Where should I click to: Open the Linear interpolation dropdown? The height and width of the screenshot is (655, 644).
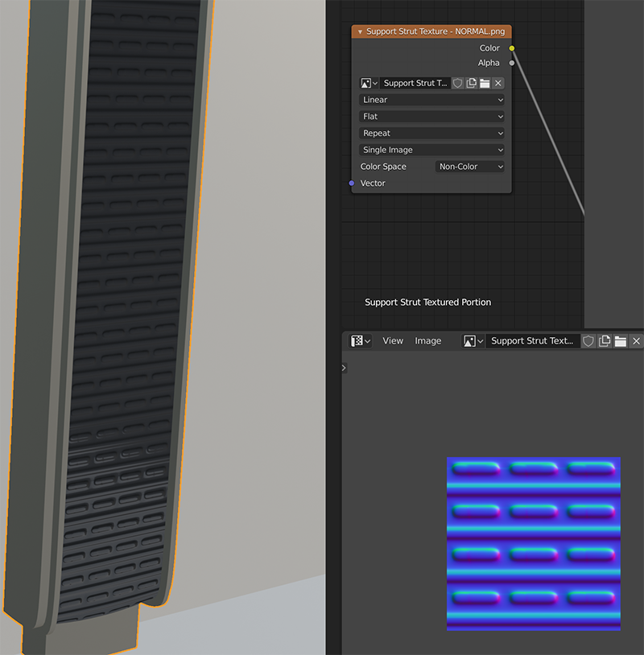[x=431, y=100]
